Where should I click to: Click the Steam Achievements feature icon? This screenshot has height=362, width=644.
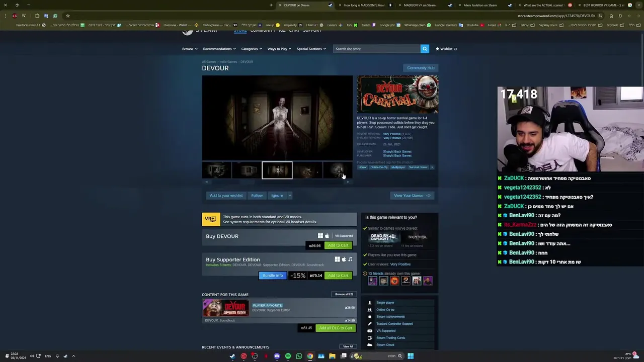click(x=370, y=317)
